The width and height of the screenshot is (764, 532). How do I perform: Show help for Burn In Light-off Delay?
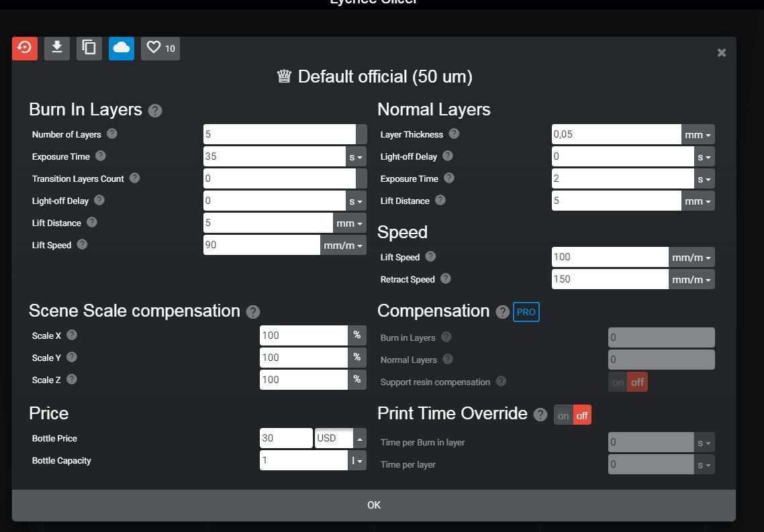tap(99, 200)
